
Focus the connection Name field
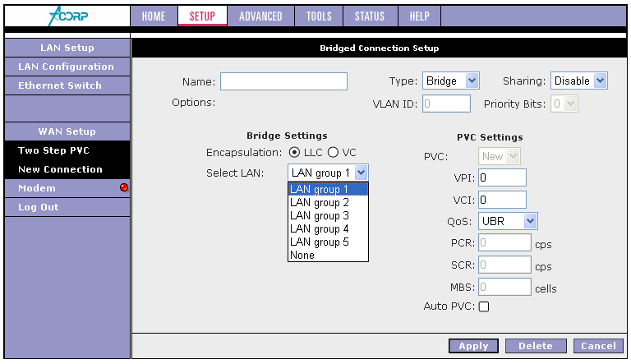click(x=283, y=81)
